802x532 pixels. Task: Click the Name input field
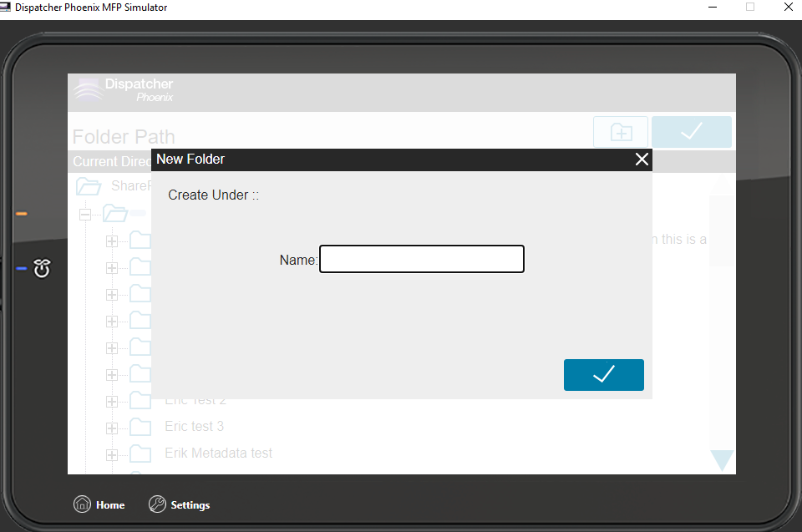coord(421,259)
